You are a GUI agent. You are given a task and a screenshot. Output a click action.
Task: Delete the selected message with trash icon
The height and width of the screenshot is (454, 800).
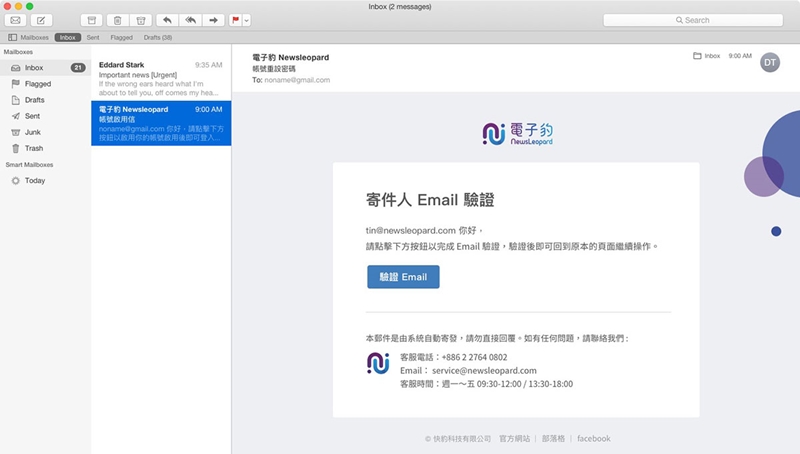[117, 20]
